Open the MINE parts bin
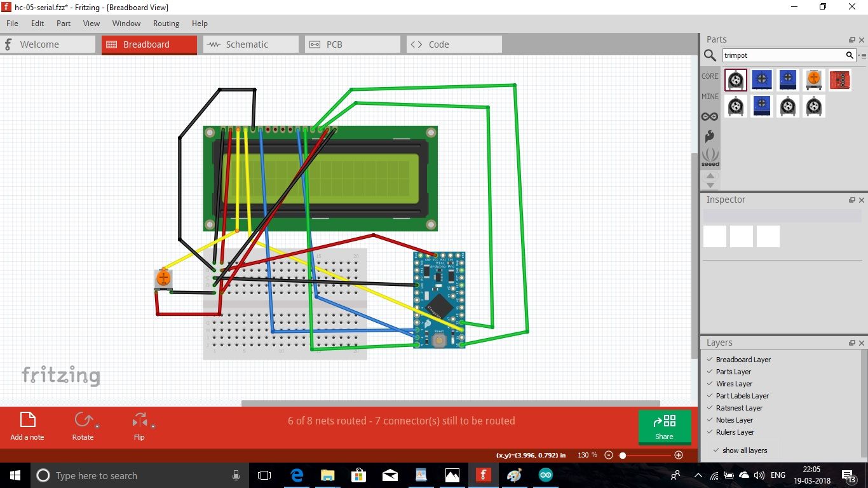The width and height of the screenshot is (868, 488). coord(709,96)
